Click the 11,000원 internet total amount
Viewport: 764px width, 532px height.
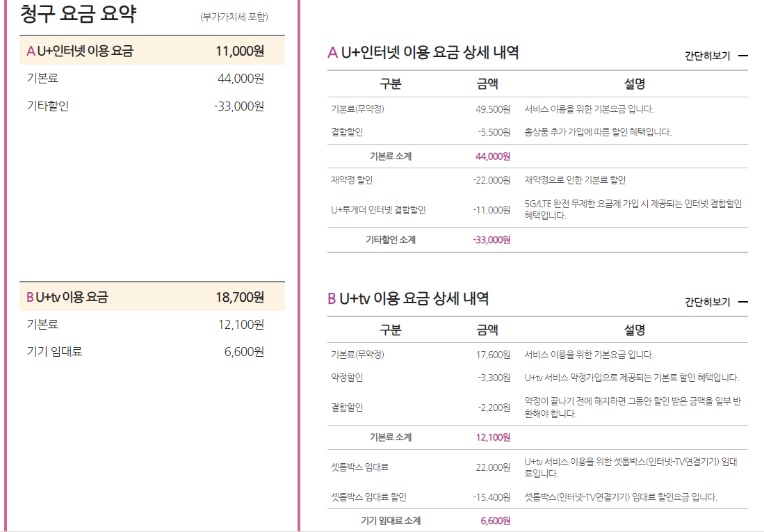(240, 51)
